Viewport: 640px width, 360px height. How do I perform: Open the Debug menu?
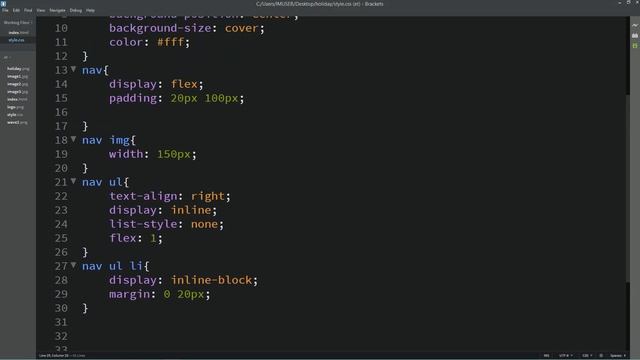pos(76,10)
